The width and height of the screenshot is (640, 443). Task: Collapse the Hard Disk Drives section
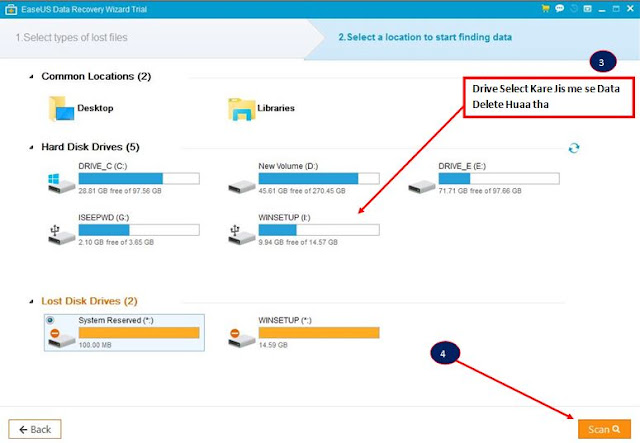(x=31, y=147)
